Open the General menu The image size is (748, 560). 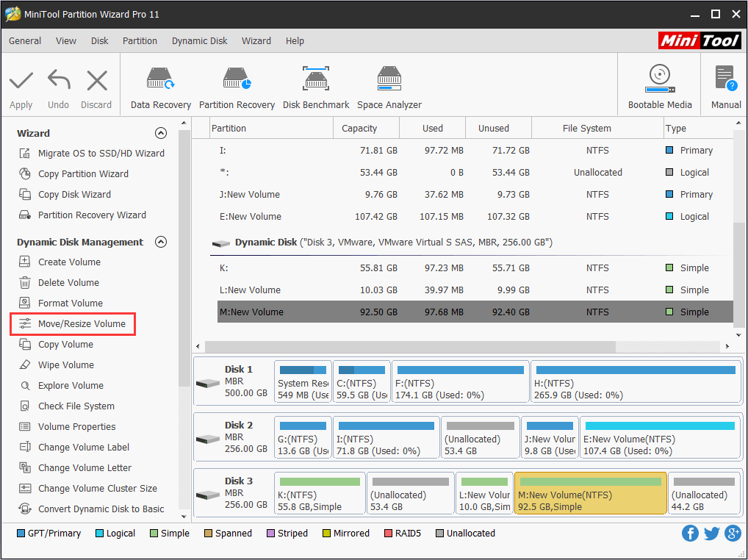coord(25,41)
